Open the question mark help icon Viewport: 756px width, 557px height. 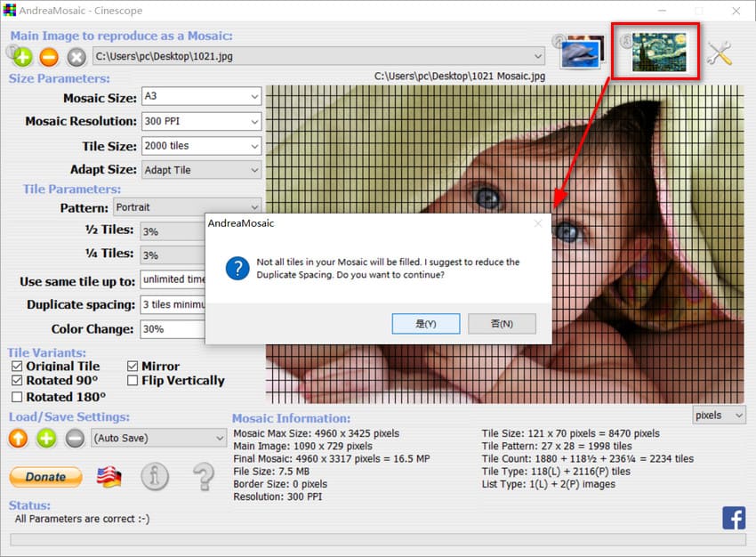[x=204, y=476]
